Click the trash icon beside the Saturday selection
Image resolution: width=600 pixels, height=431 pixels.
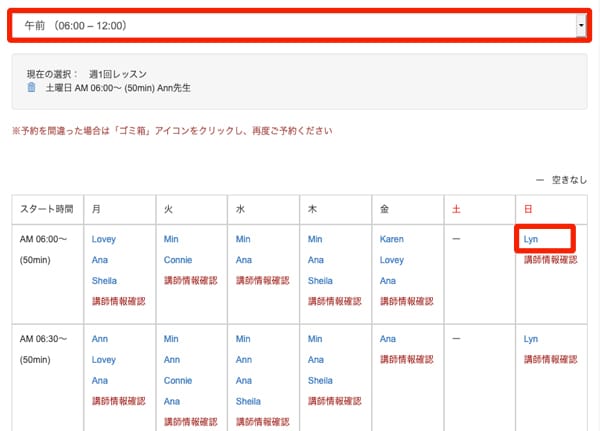(x=31, y=88)
